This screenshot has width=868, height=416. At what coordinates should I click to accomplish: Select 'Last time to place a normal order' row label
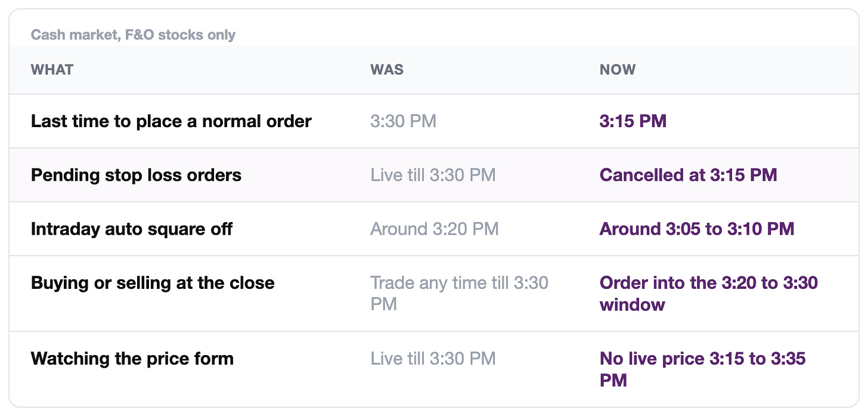pyautogui.click(x=171, y=121)
